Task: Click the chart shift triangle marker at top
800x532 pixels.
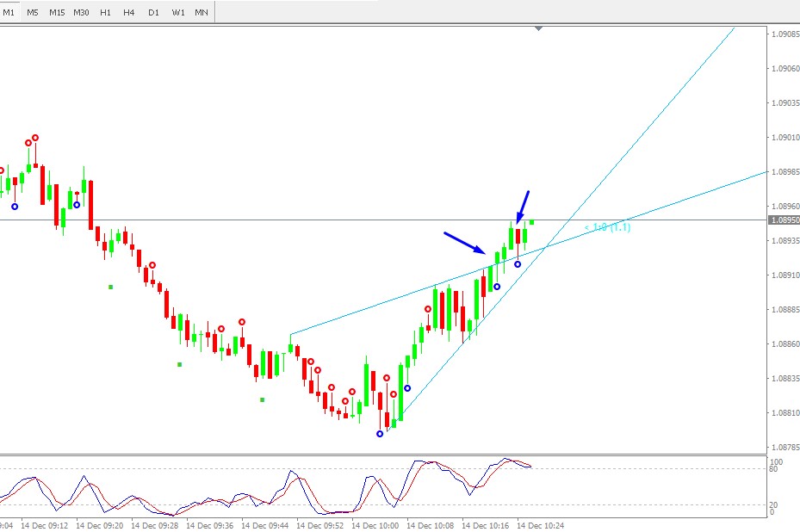Action: [539, 28]
